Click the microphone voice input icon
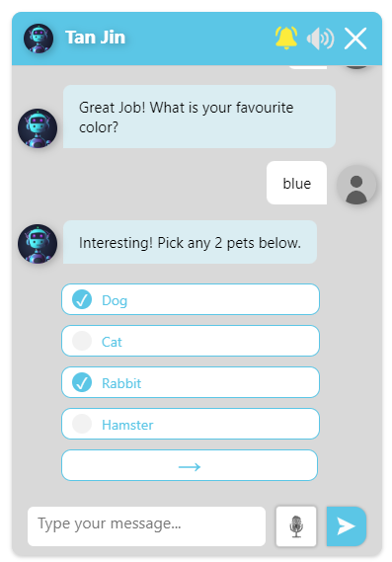This screenshot has height=562, width=392. click(x=296, y=526)
